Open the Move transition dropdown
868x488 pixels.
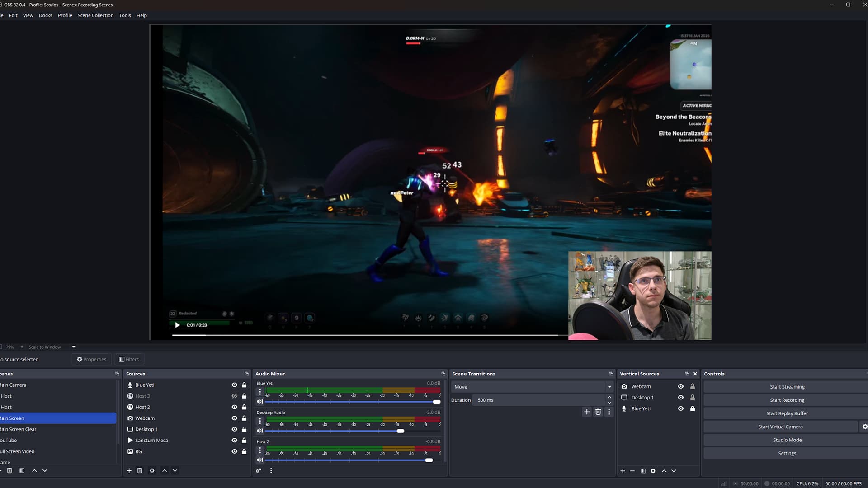609,386
